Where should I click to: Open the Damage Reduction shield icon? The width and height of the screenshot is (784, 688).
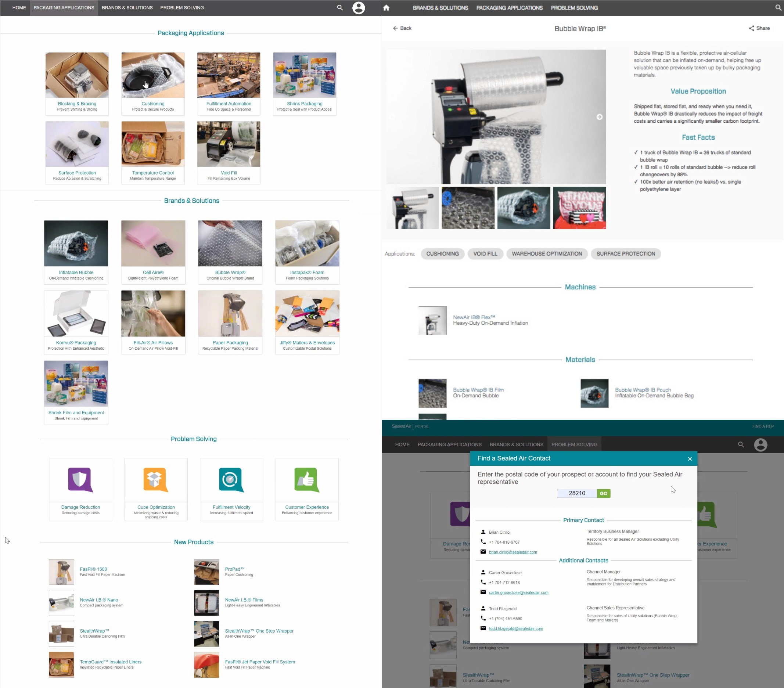80,479
